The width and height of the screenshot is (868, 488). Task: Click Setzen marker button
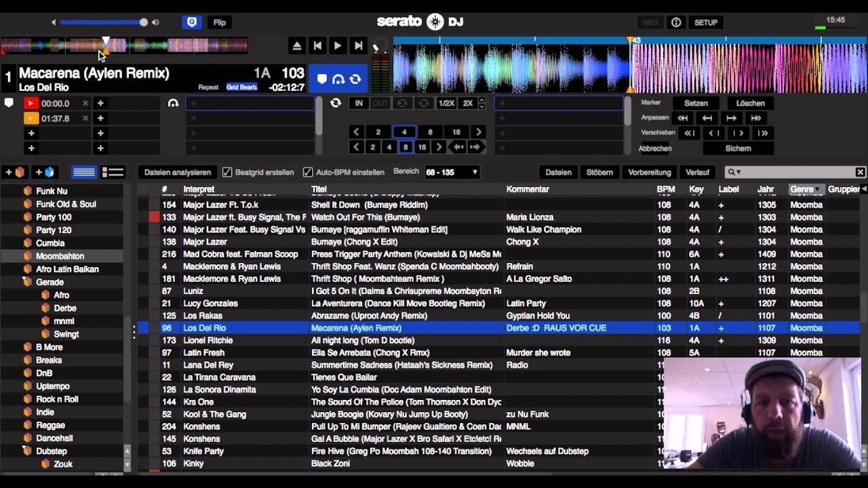[696, 103]
